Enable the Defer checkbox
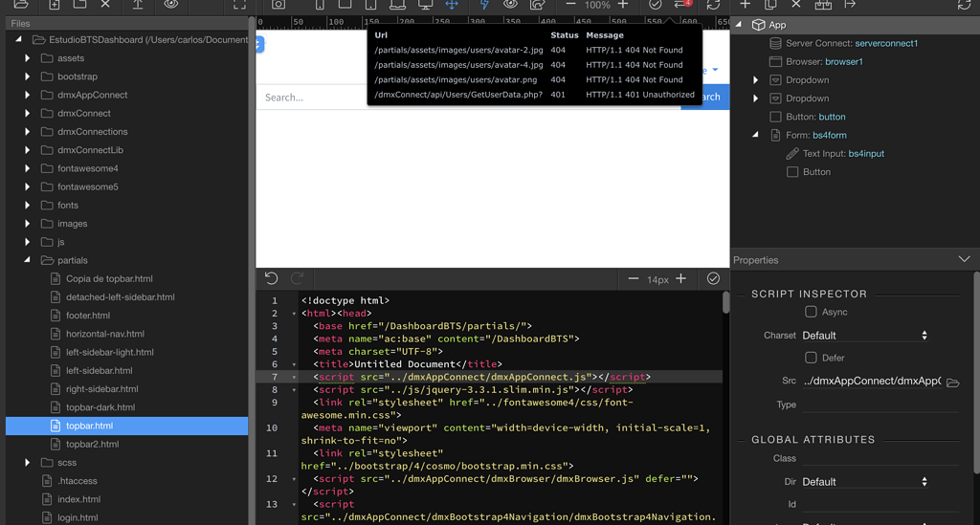Screen dimensions: 980x525 (811, 358)
